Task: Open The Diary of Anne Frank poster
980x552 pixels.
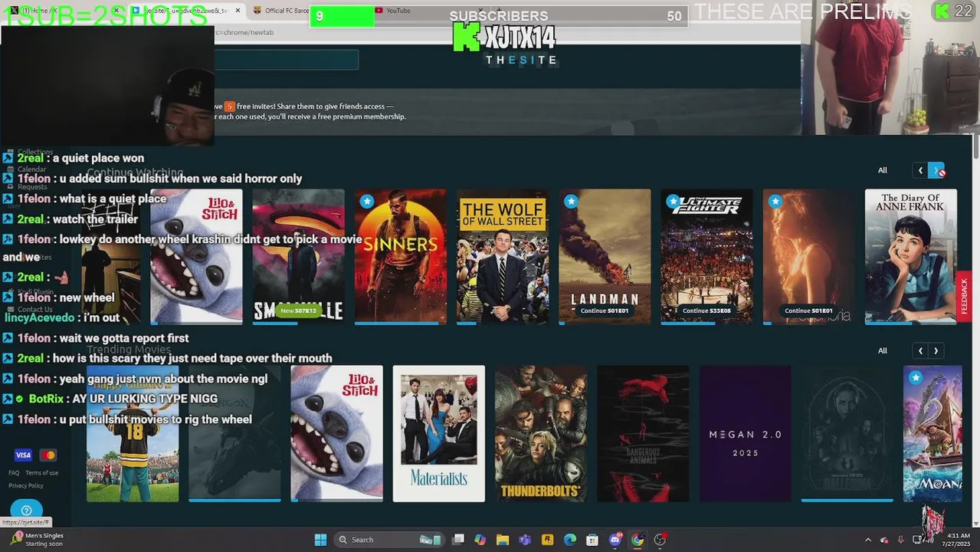Action: tap(910, 256)
